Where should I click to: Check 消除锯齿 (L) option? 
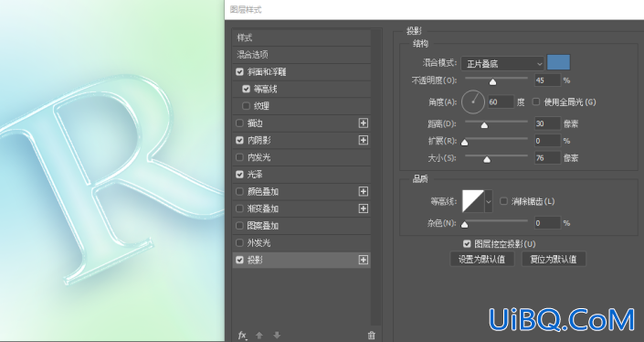point(503,201)
